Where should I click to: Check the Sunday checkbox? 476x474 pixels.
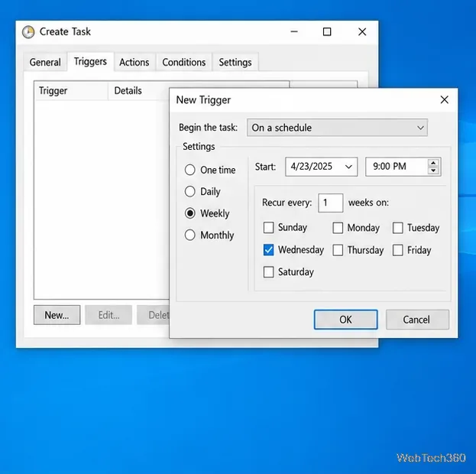coord(269,228)
